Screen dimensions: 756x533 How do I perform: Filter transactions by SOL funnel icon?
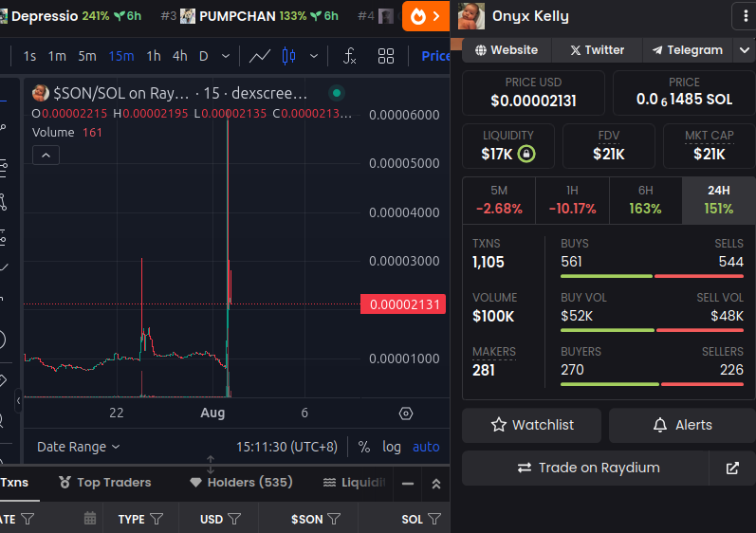[434, 519]
